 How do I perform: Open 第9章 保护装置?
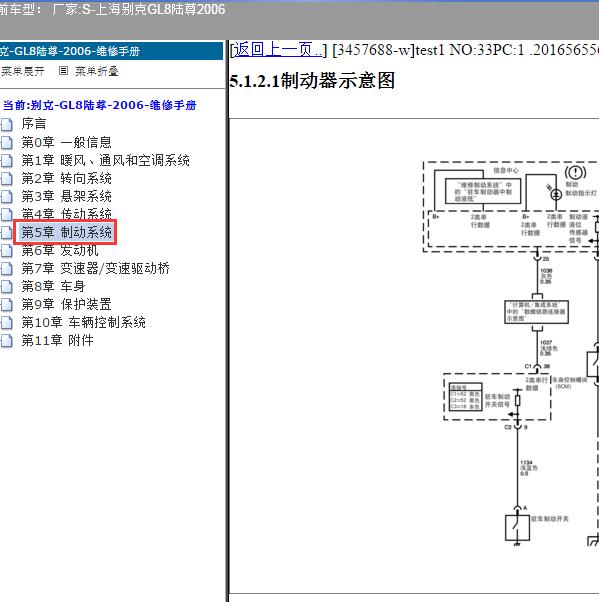(66, 304)
